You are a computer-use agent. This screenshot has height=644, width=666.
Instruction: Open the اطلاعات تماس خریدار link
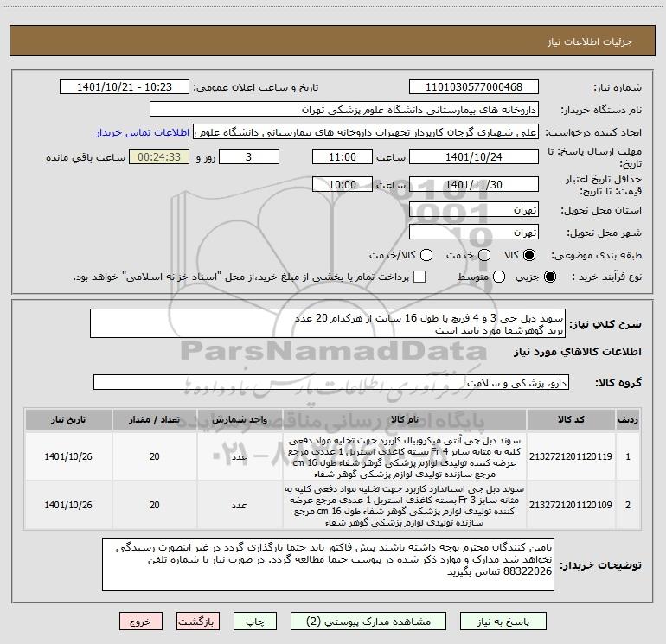143,132
